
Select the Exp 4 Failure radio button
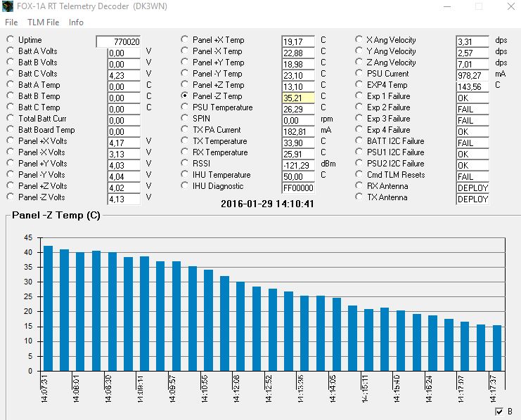(359, 129)
